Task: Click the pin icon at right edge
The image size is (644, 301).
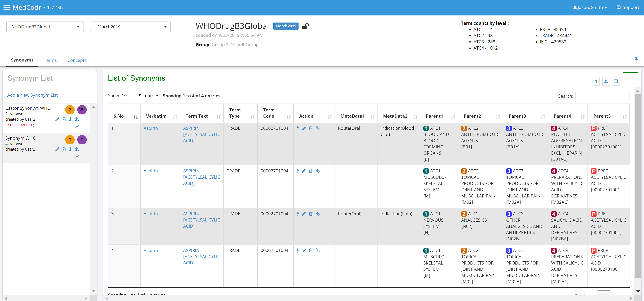Action: point(636,59)
